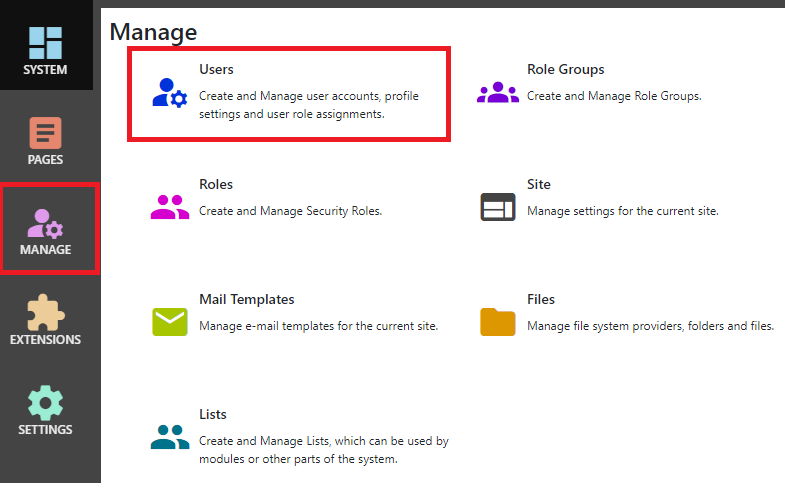Click the dark Site layout icon

[x=497, y=207]
